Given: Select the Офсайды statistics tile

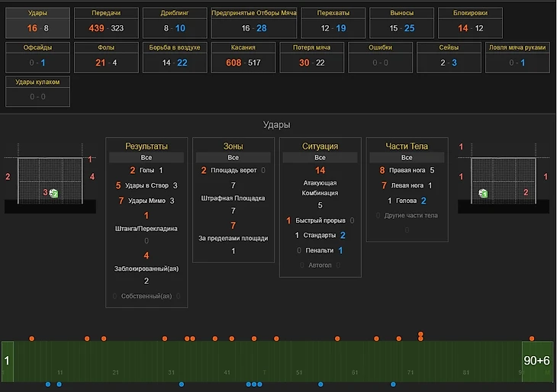Looking at the screenshot, I should [37, 57].
